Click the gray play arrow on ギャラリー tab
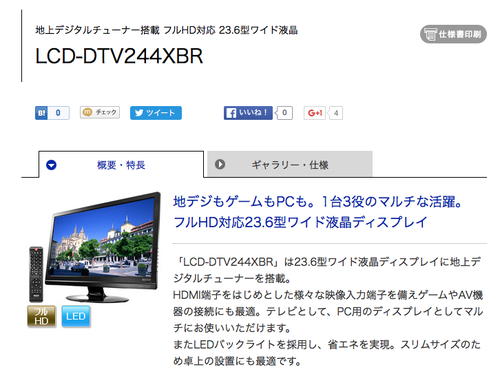The width and height of the screenshot is (500, 374). [220, 164]
